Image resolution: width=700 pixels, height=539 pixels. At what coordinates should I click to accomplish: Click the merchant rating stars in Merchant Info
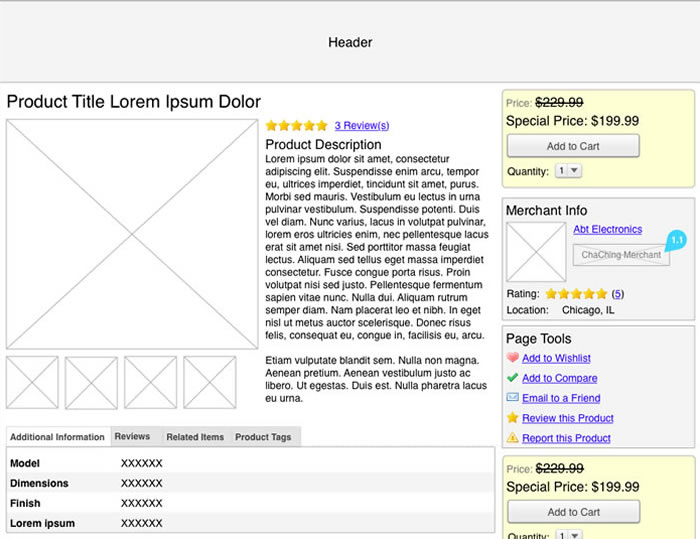pyautogui.click(x=576, y=293)
